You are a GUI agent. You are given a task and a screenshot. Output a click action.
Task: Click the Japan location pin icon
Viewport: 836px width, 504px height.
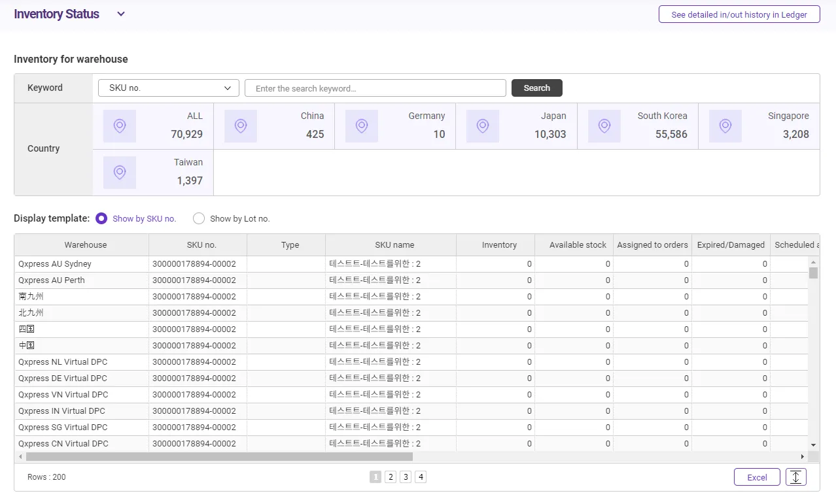coord(483,126)
